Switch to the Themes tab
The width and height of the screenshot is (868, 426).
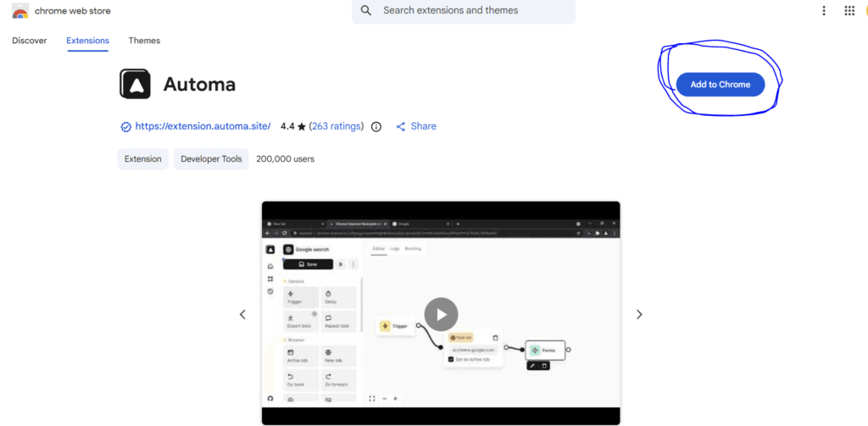(x=144, y=41)
